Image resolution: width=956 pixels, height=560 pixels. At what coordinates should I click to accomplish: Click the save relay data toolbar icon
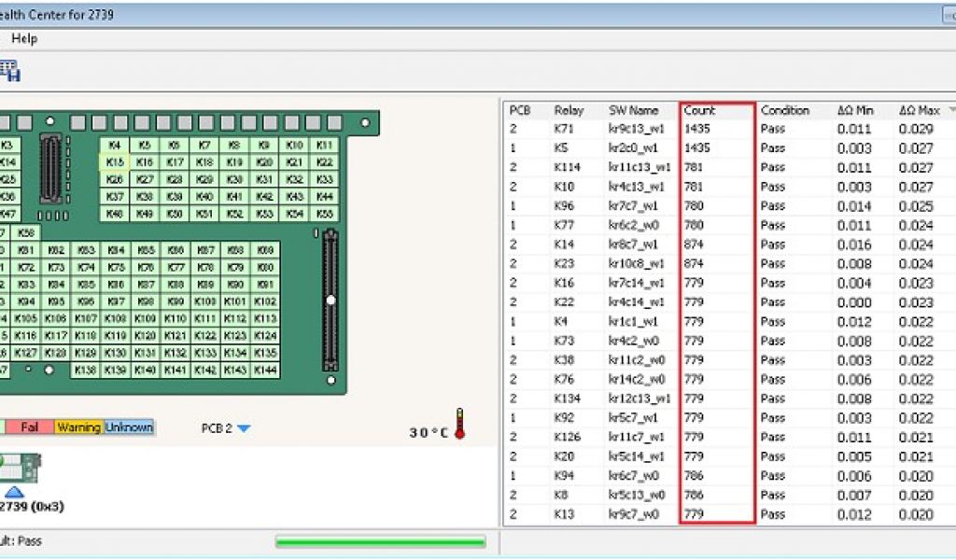9,71
